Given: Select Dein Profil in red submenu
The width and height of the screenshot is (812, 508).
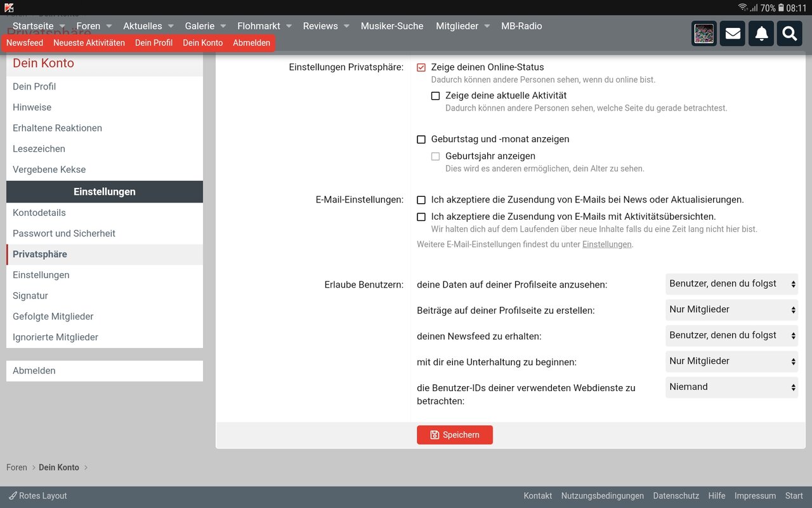Looking at the screenshot, I should coord(154,43).
